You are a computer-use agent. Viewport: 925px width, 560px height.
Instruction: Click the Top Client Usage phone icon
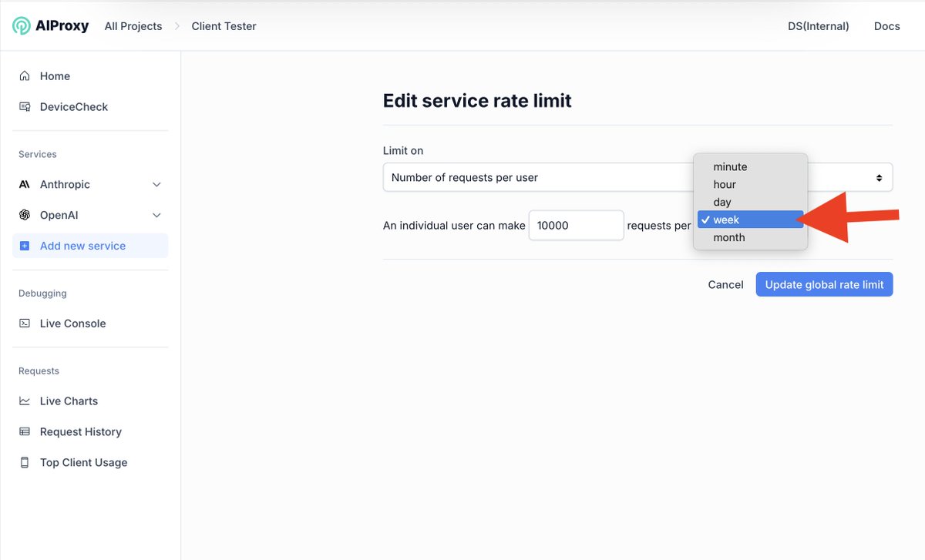[x=25, y=462]
